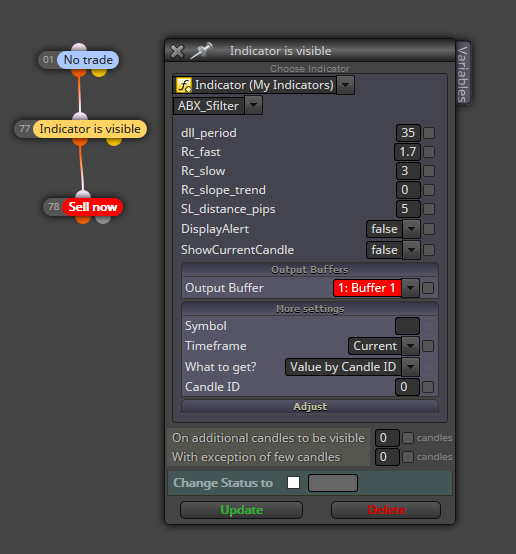Expand the ABX_Sfilter indicator dropdown
Screen dimensions: 516x554
tap(253, 106)
